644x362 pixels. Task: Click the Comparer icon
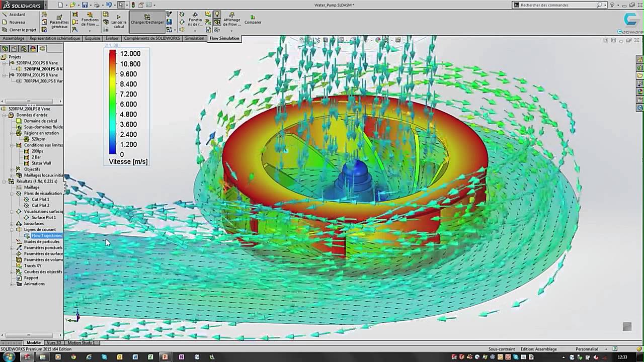tap(253, 20)
